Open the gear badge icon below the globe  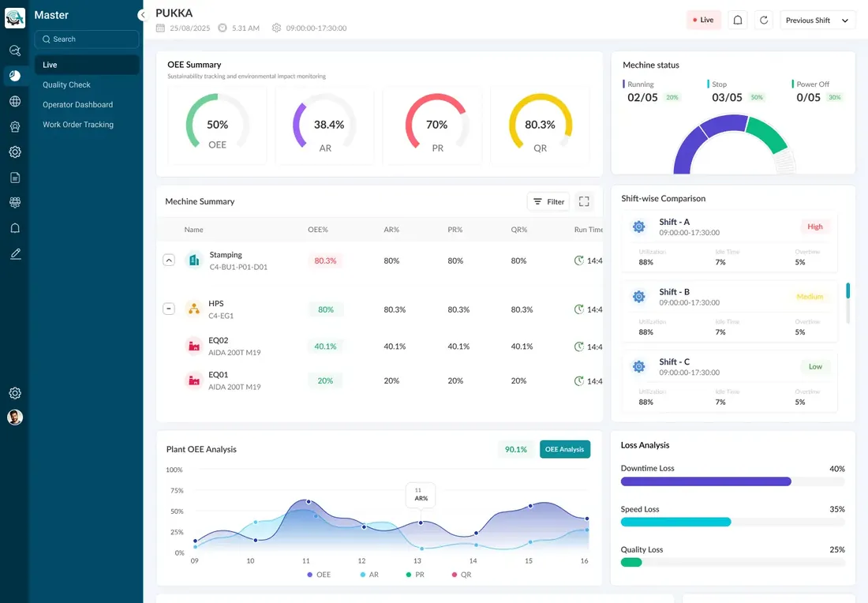(x=15, y=127)
